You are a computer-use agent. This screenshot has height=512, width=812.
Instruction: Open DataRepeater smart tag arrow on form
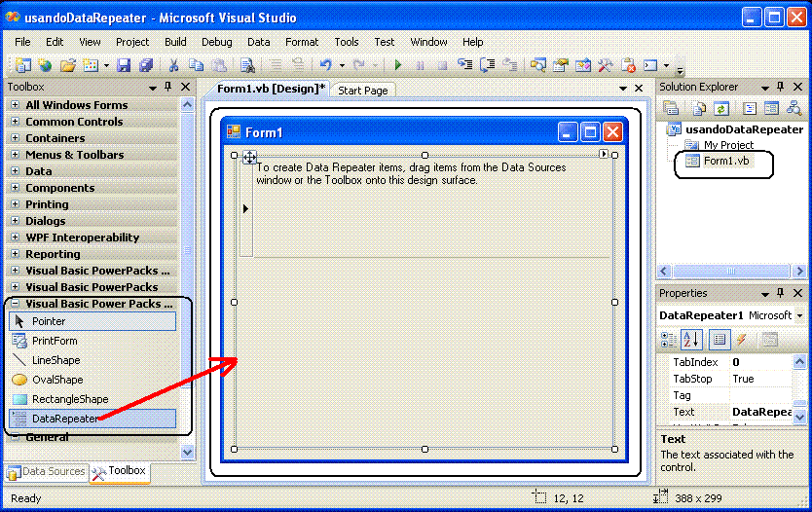pos(604,154)
